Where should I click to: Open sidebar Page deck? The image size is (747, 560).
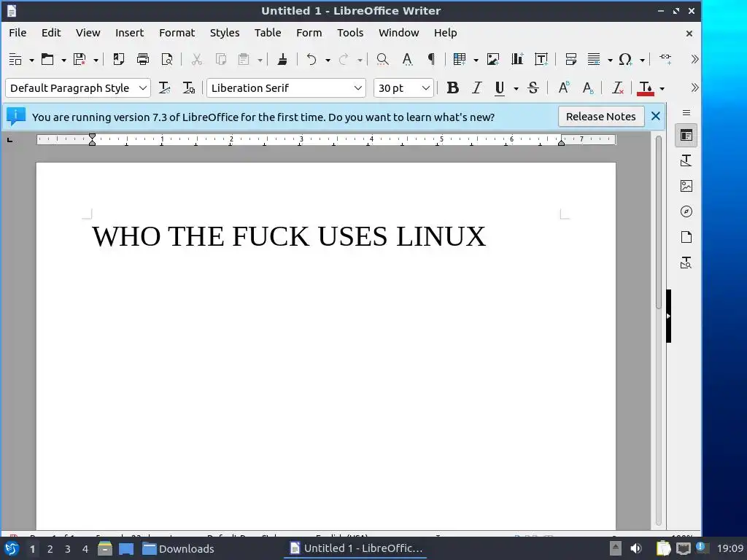pyautogui.click(x=686, y=237)
